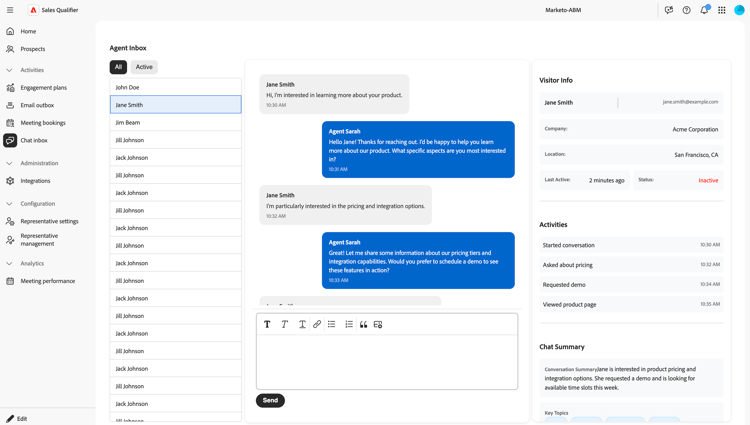Click the Inactive status value
Screen dimensions: 750x425
coord(708,180)
